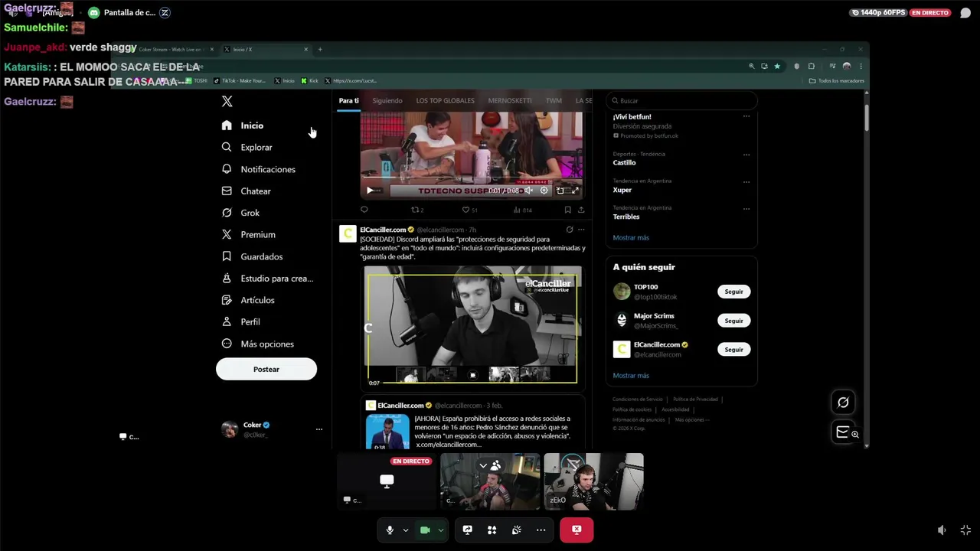Click the Buscar search field
The width and height of the screenshot is (980, 551).
tap(681, 100)
